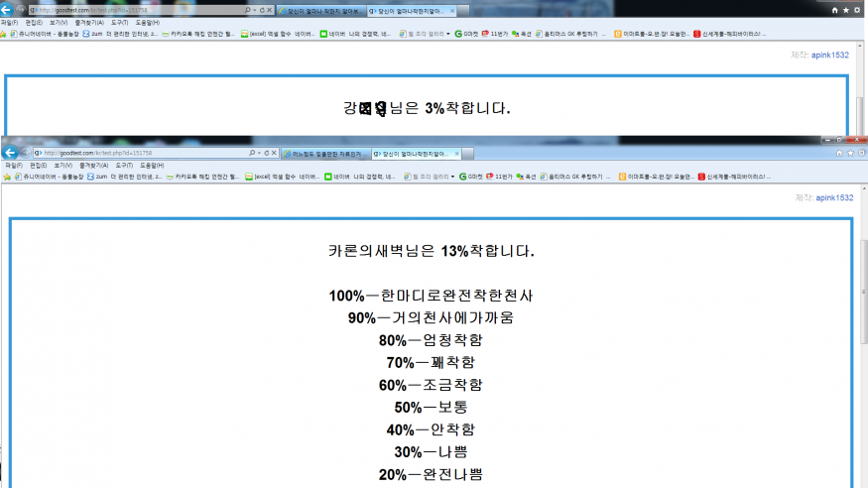The width and height of the screenshot is (868, 488).
Task: Click apink1532 link in the back window
Action: [829, 55]
